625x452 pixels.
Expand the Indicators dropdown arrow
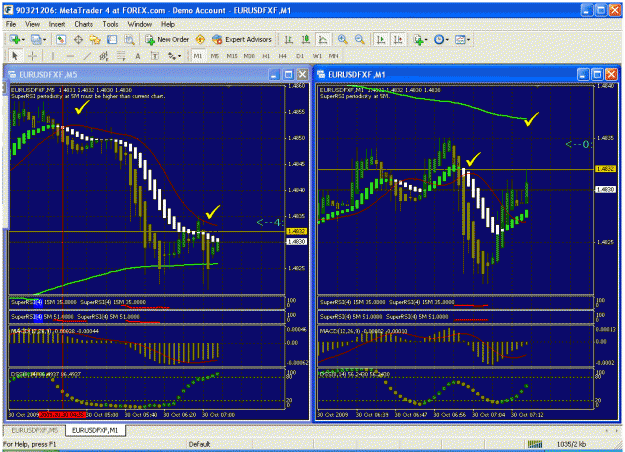pos(426,39)
